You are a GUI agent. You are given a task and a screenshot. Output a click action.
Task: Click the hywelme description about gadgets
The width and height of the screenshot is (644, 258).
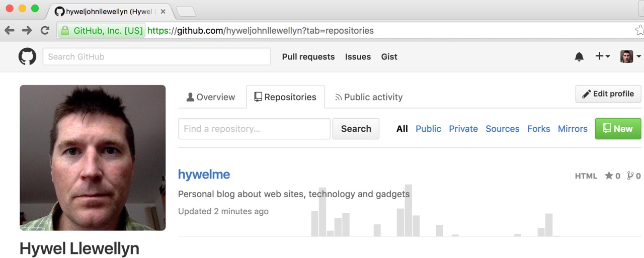point(294,194)
